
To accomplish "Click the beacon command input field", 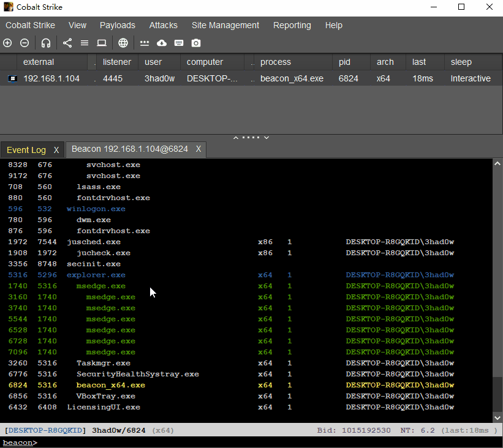I will click(x=245, y=442).
